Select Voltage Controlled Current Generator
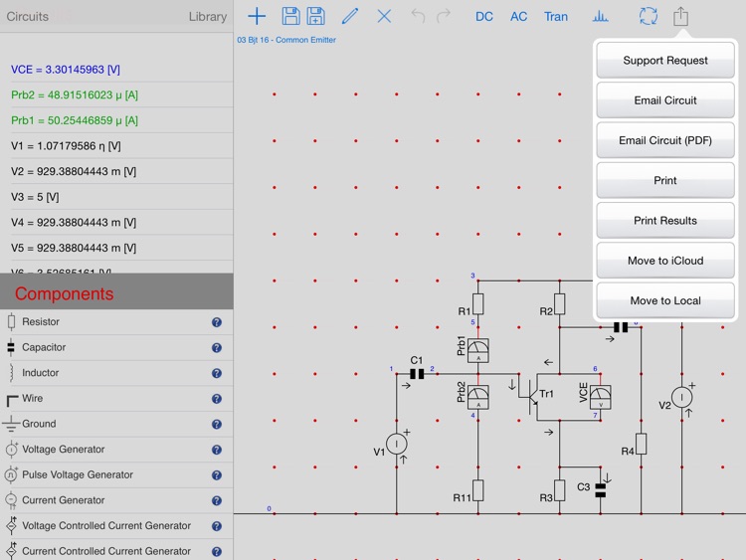This screenshot has width=746, height=560. pyautogui.click(x=116, y=526)
